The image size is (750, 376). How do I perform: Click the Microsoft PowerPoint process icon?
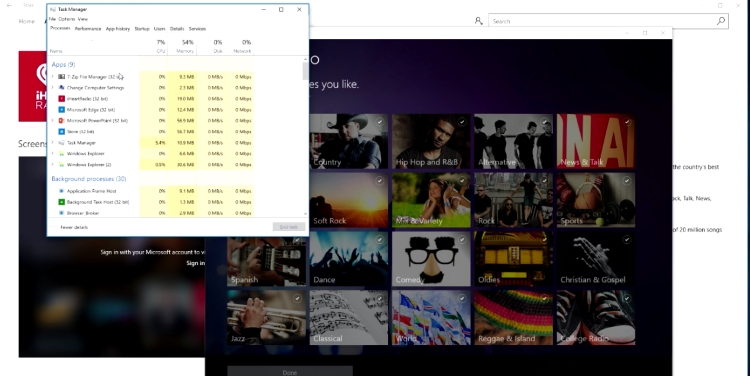pyautogui.click(x=61, y=121)
